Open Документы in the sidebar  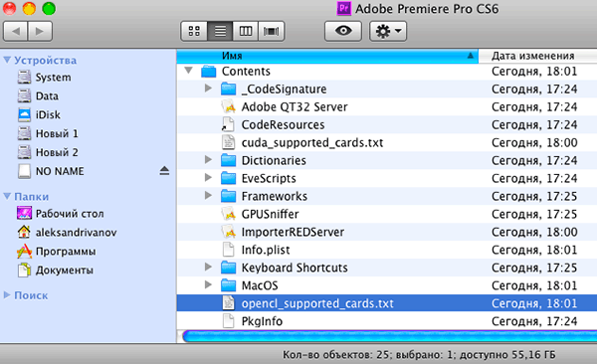tap(55, 270)
